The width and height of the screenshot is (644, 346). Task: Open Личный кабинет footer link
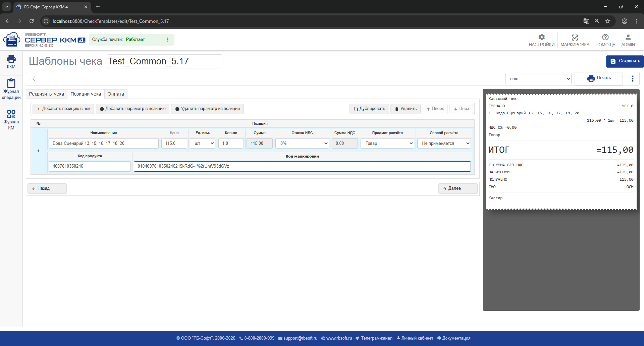coord(415,338)
